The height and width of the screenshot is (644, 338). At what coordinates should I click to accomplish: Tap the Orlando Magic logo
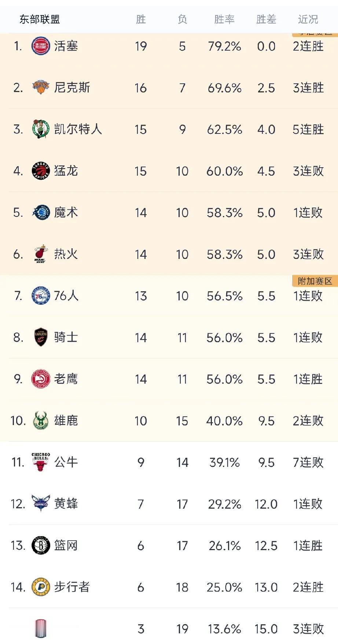[x=41, y=212]
